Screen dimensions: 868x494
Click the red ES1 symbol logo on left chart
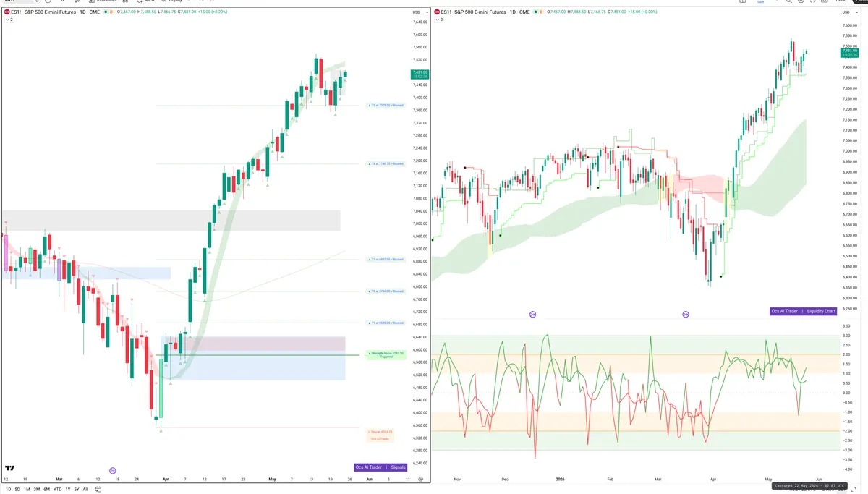(7, 12)
